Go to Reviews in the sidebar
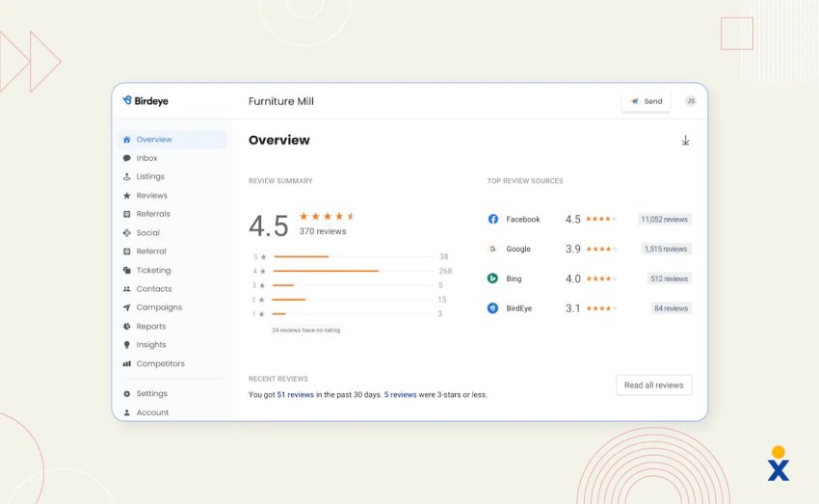The width and height of the screenshot is (819, 504). [151, 196]
